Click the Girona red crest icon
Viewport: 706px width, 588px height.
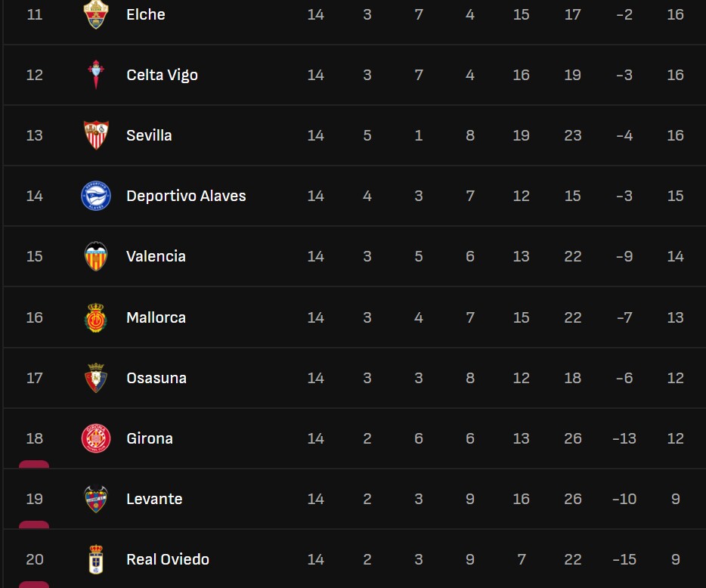[x=96, y=438]
